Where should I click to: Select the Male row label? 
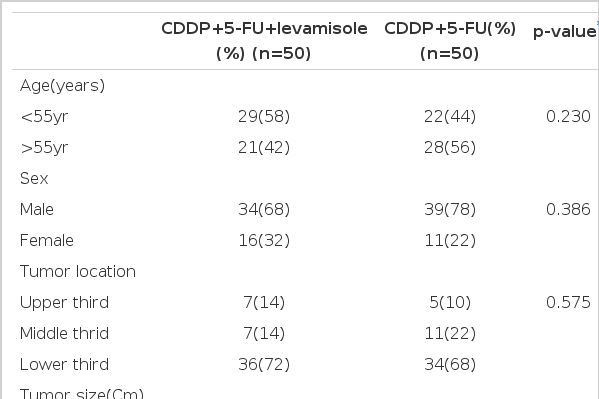(x=37, y=209)
